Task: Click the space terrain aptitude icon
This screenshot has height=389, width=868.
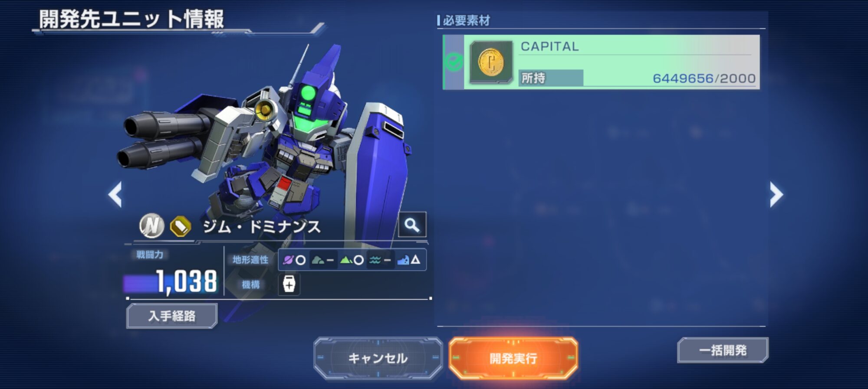Action: point(288,260)
